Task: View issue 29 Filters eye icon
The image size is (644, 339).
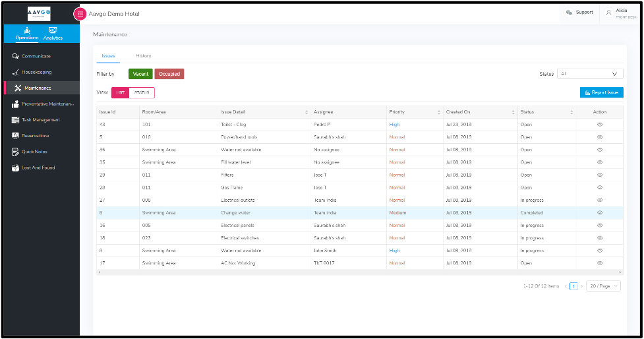Action: click(x=600, y=175)
